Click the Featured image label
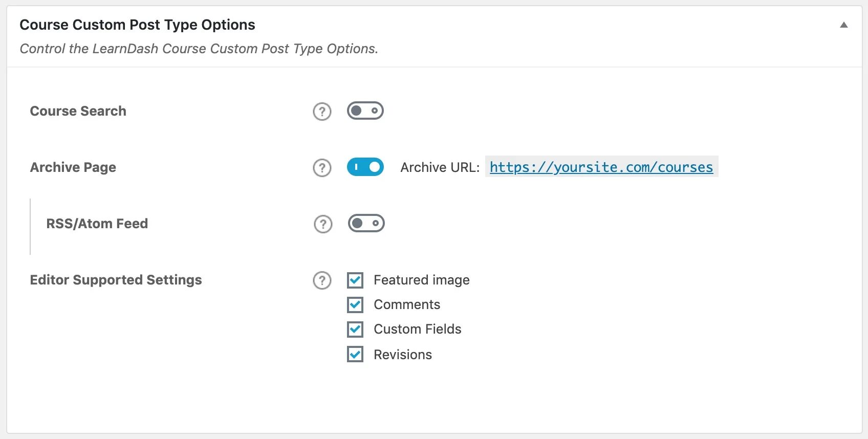Image resolution: width=868 pixels, height=439 pixels. (421, 280)
